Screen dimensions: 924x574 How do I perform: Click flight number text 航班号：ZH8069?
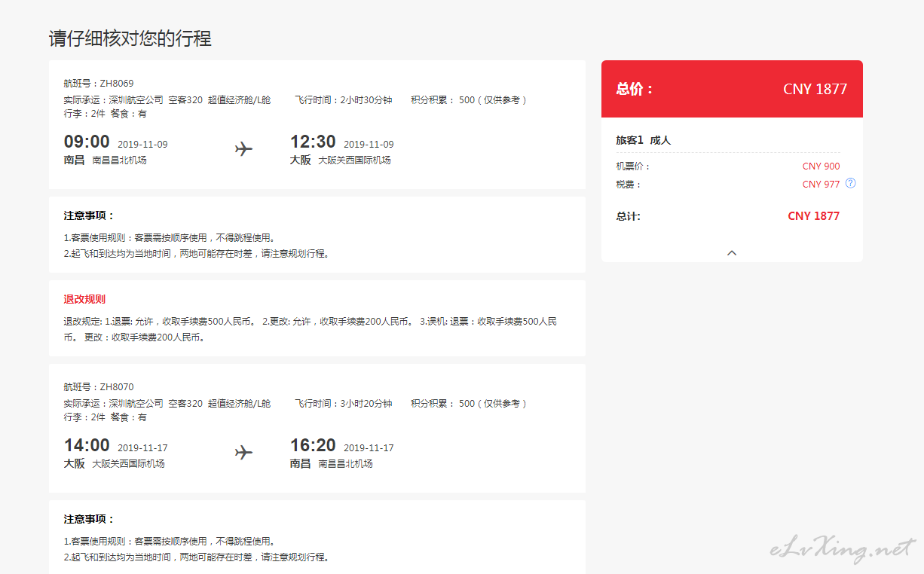(99, 83)
